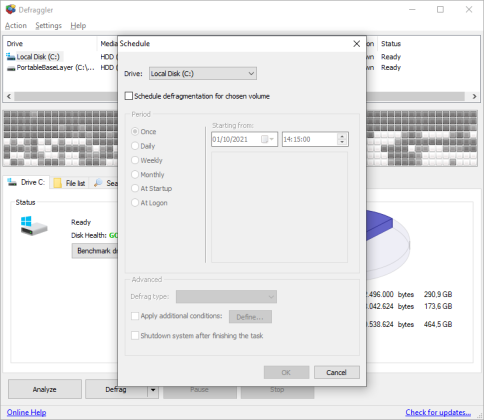Check Apply additional conditions
This screenshot has width=484, height=420.
coord(135,316)
